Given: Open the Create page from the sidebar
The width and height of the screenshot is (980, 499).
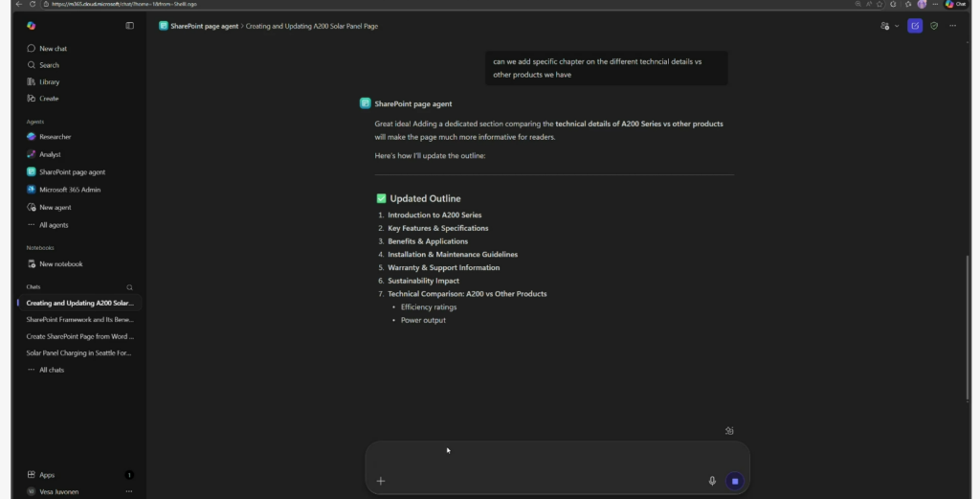Looking at the screenshot, I should pyautogui.click(x=48, y=99).
